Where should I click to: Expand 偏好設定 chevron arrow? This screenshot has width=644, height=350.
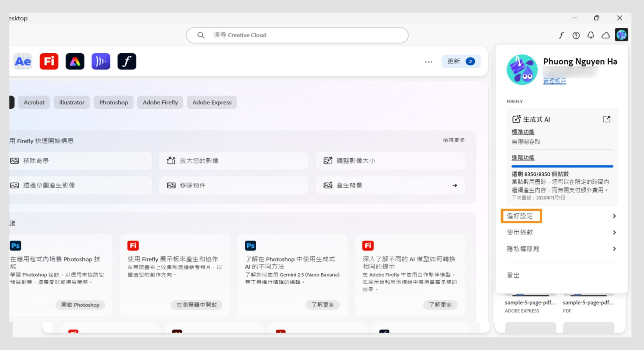614,216
